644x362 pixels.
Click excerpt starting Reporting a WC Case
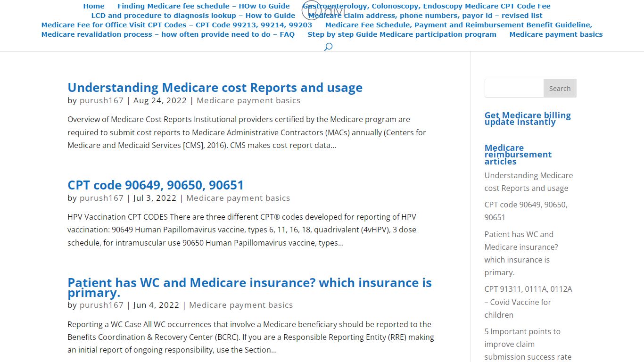point(251,337)
